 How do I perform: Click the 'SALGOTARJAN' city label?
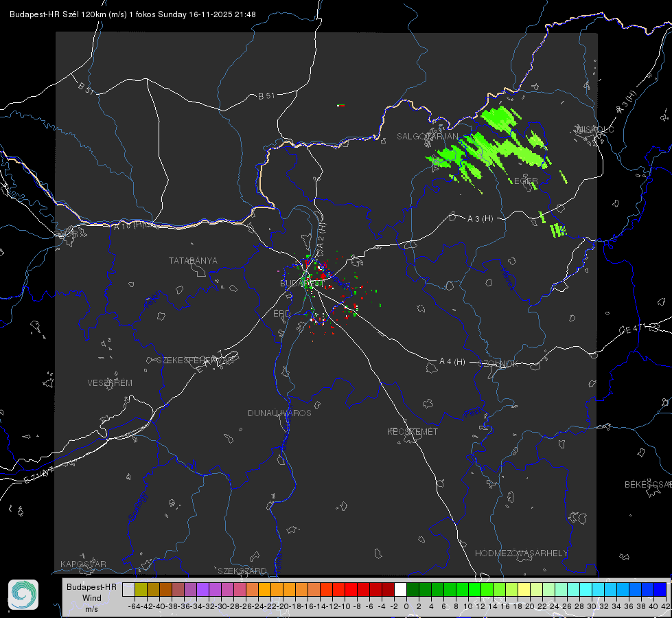427,137
